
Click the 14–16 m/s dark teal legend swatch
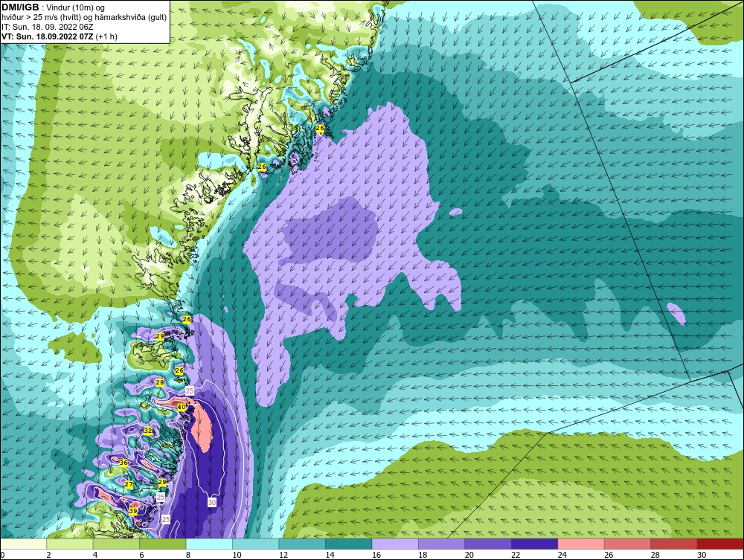pos(349,544)
